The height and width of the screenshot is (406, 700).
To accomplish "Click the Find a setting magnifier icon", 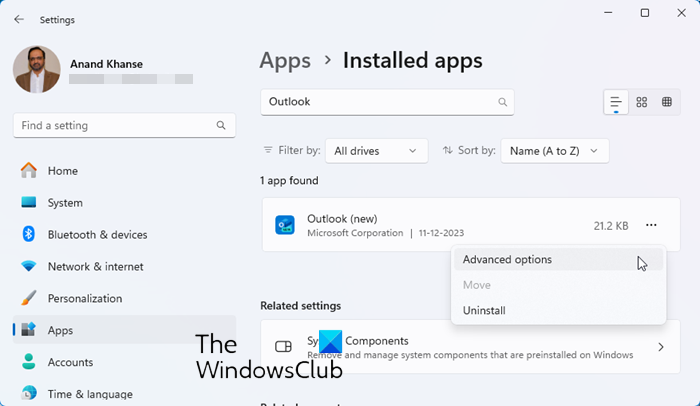I will 221,126.
